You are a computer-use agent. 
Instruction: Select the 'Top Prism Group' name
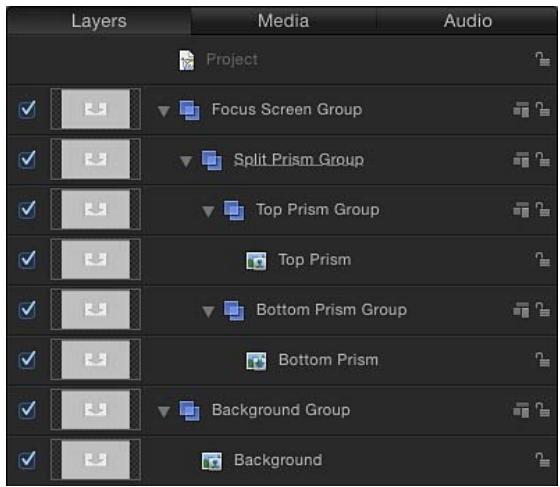318,210
